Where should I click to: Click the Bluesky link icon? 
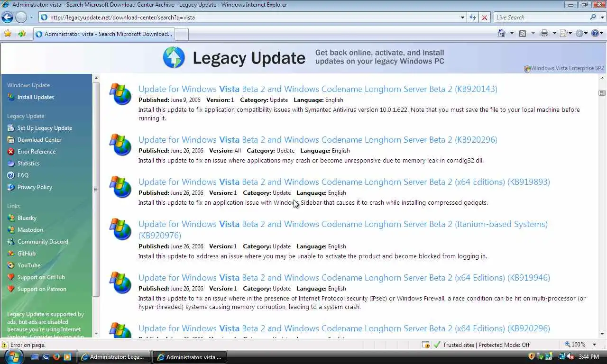click(11, 218)
